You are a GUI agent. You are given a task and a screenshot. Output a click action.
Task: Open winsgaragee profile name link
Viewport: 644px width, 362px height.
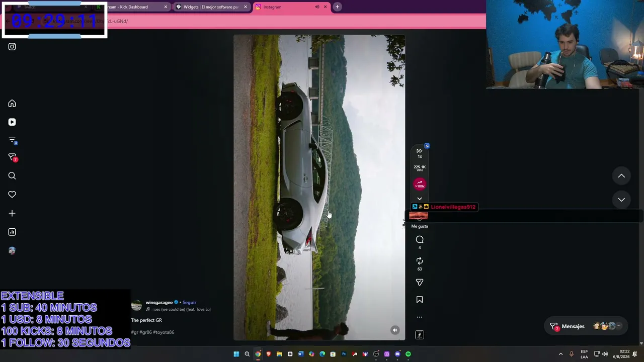coord(159,303)
